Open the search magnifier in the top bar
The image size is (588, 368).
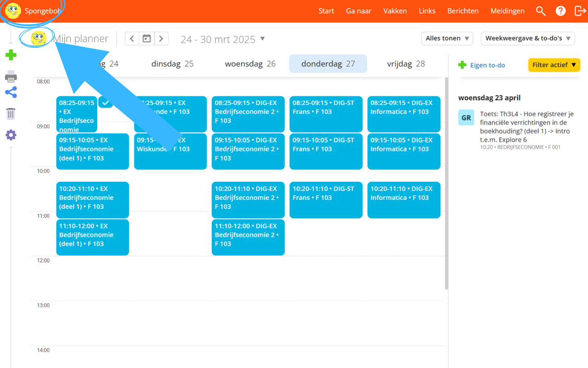(541, 11)
